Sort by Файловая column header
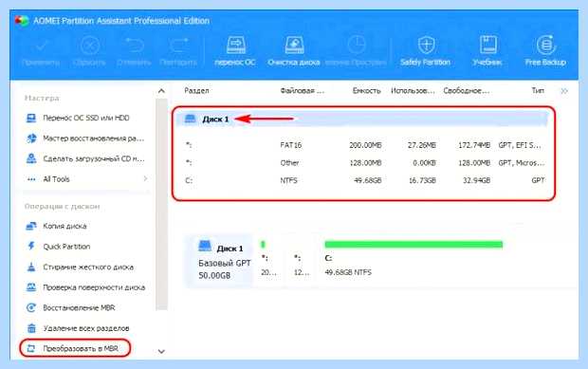This screenshot has width=588, height=369. coord(303,91)
